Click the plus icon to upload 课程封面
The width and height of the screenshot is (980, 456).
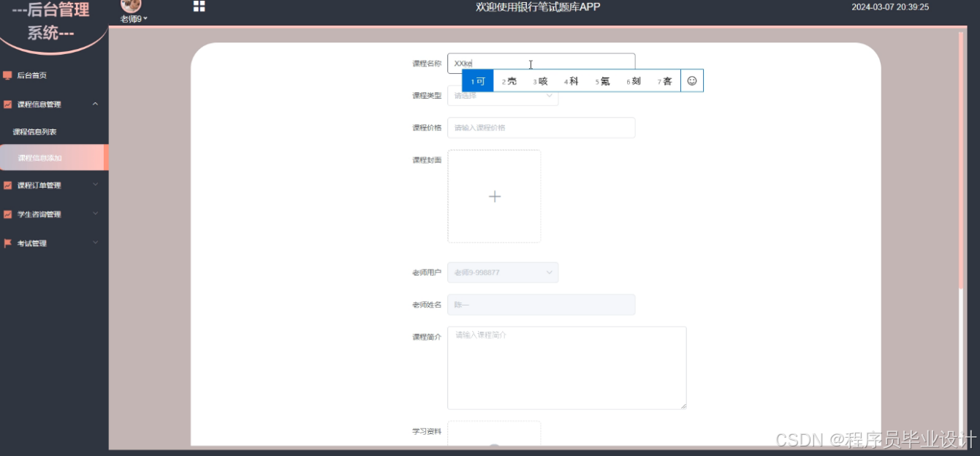(494, 196)
